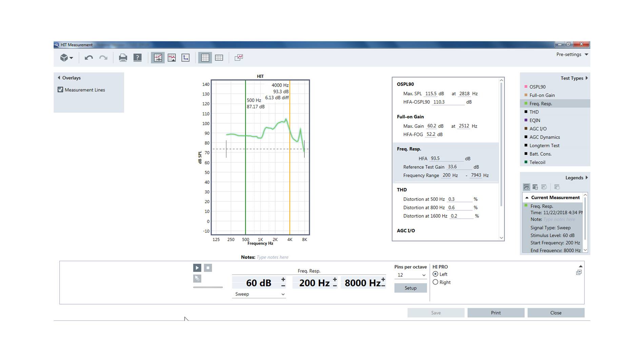Click the printer icon in toolbar
Screen dimensions: 644x362
[x=123, y=58]
